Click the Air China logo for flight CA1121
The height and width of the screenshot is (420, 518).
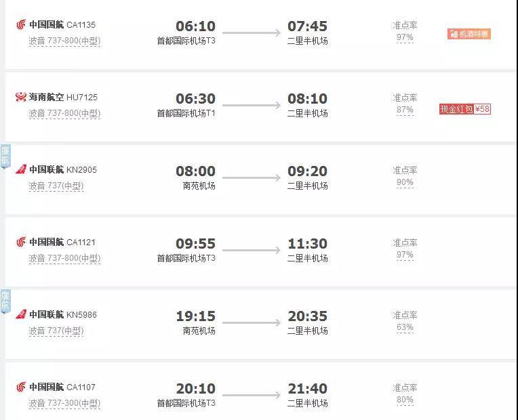[x=21, y=243]
